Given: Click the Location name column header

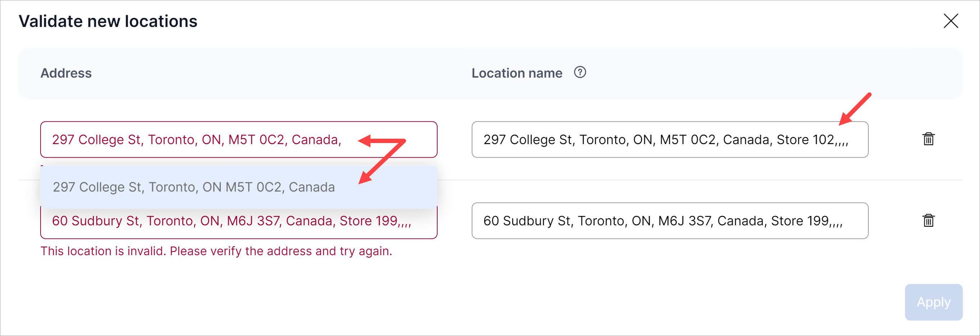Looking at the screenshot, I should 517,73.
